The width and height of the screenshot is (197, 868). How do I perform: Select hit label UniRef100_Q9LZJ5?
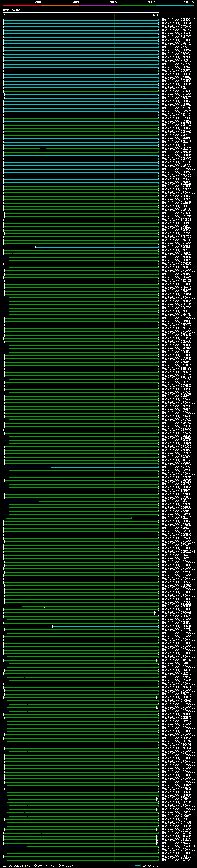177,382
